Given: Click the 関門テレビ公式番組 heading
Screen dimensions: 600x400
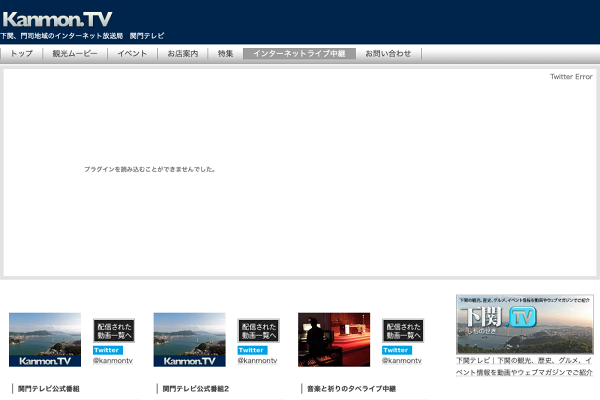Looking at the screenshot, I should click(x=49, y=389).
